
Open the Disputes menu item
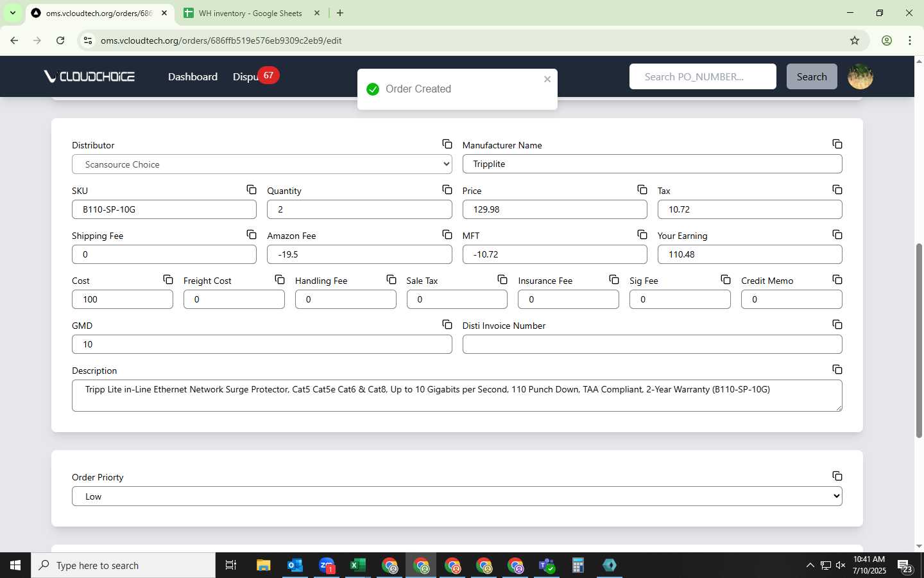click(x=245, y=76)
